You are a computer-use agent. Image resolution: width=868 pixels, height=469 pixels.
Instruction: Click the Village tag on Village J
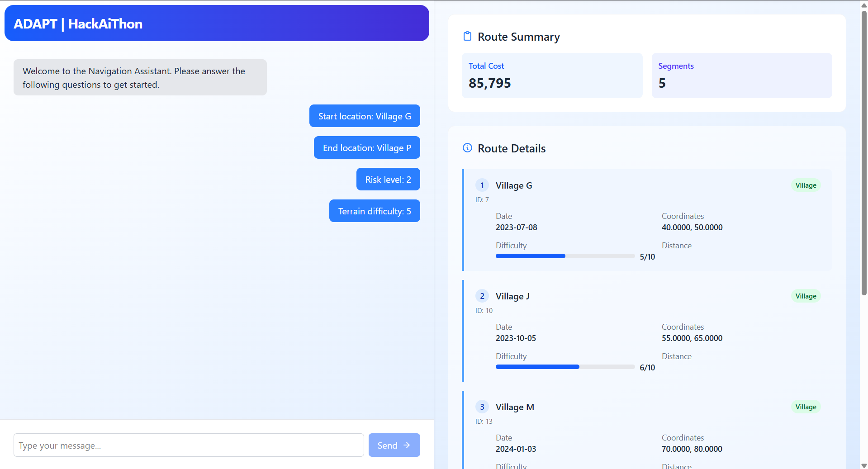pos(806,296)
